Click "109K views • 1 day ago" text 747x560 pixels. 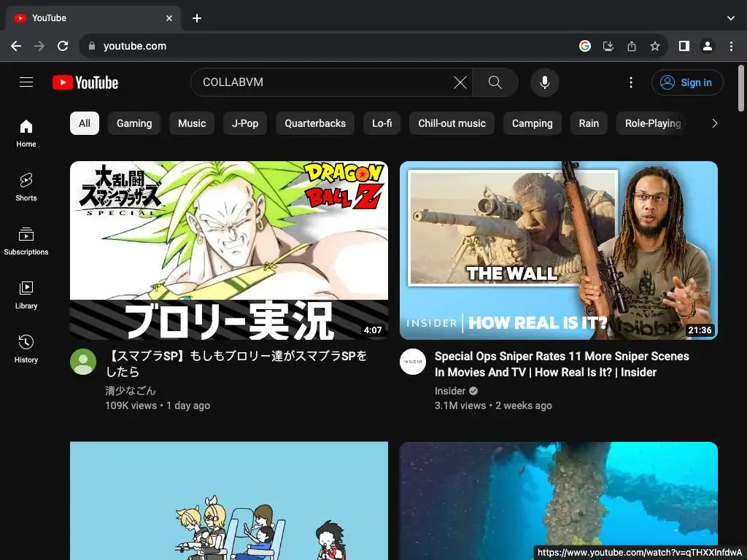click(158, 405)
